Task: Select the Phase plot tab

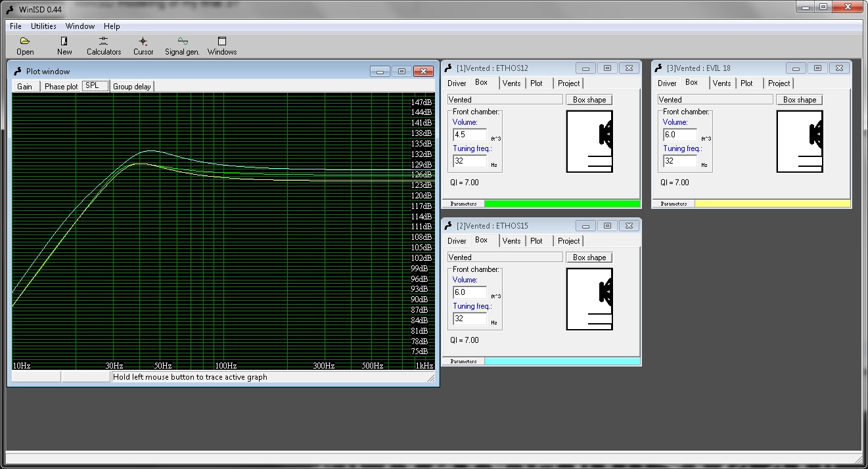Action: [61, 87]
